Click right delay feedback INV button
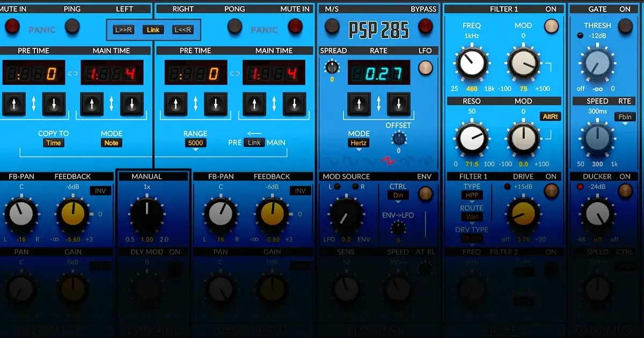The height and width of the screenshot is (338, 644). [301, 190]
